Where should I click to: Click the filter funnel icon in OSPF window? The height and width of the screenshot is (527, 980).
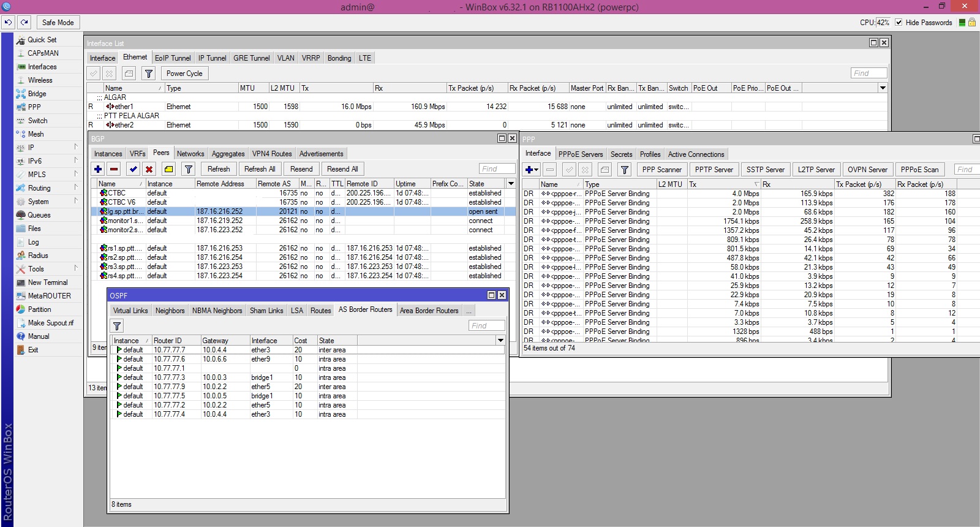click(x=117, y=326)
